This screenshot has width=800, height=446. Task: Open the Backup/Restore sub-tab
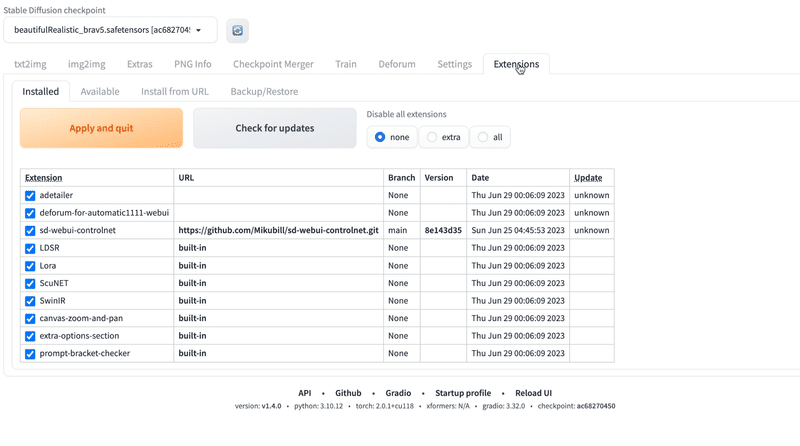[264, 91]
